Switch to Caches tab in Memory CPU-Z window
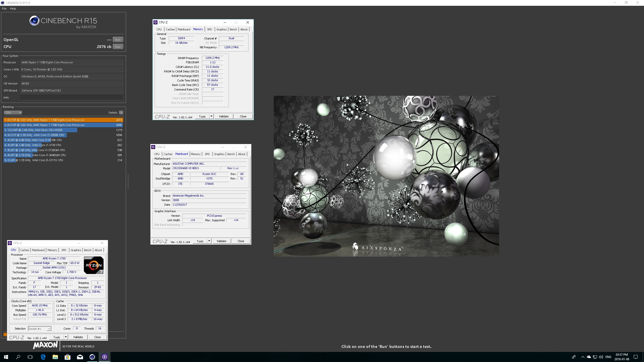 pyautogui.click(x=170, y=29)
